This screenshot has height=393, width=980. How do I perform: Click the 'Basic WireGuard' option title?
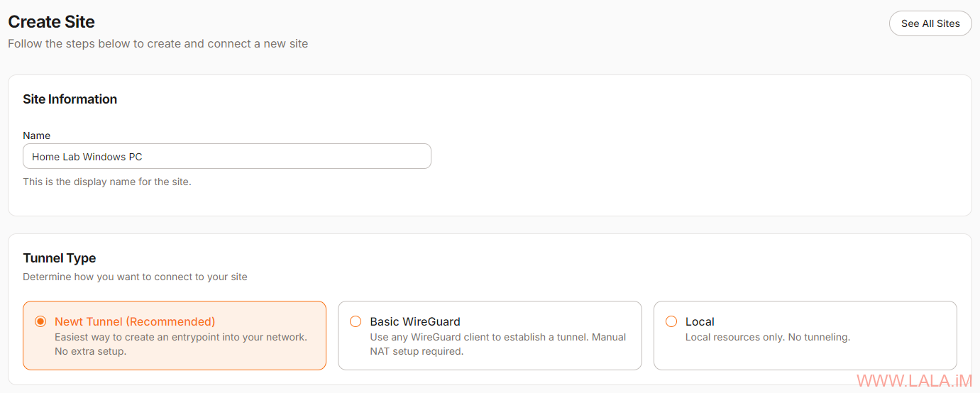pos(415,321)
